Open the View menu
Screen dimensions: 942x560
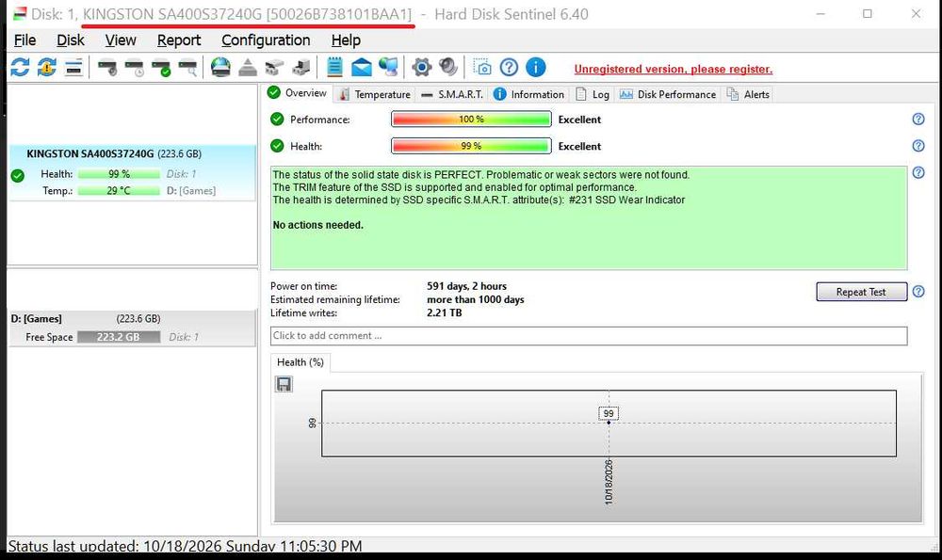click(121, 40)
